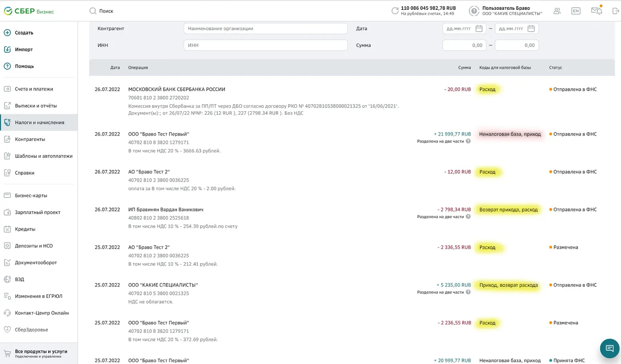
Task: Click the search magnifier icon
Action: (93, 11)
